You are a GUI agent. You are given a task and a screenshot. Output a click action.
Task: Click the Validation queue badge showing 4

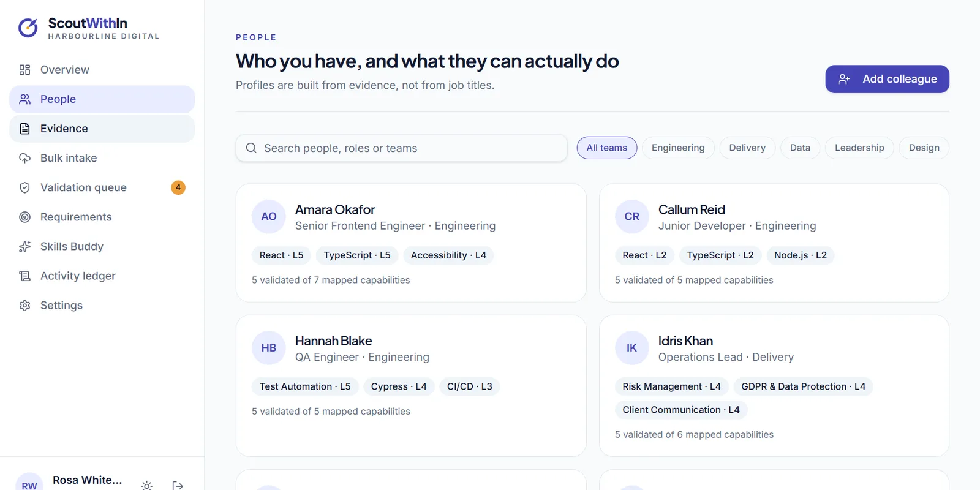pyautogui.click(x=178, y=187)
